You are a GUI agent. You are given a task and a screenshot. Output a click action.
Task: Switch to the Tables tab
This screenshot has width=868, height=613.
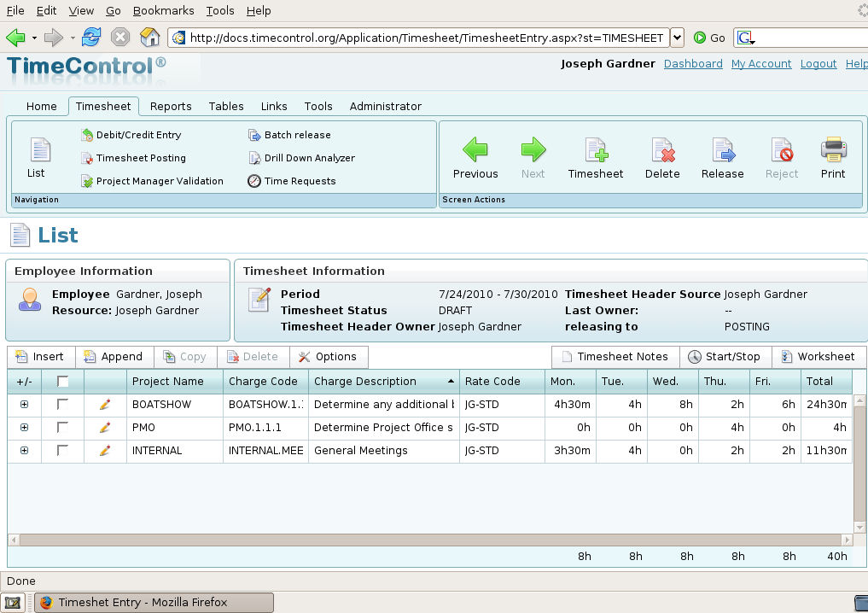pyautogui.click(x=226, y=107)
